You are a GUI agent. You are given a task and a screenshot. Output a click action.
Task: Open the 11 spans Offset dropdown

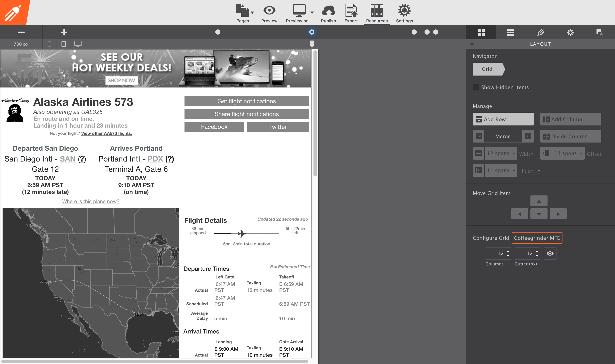568,153
